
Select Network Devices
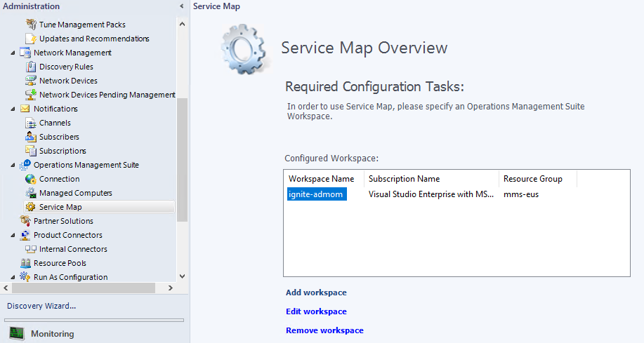coord(68,81)
